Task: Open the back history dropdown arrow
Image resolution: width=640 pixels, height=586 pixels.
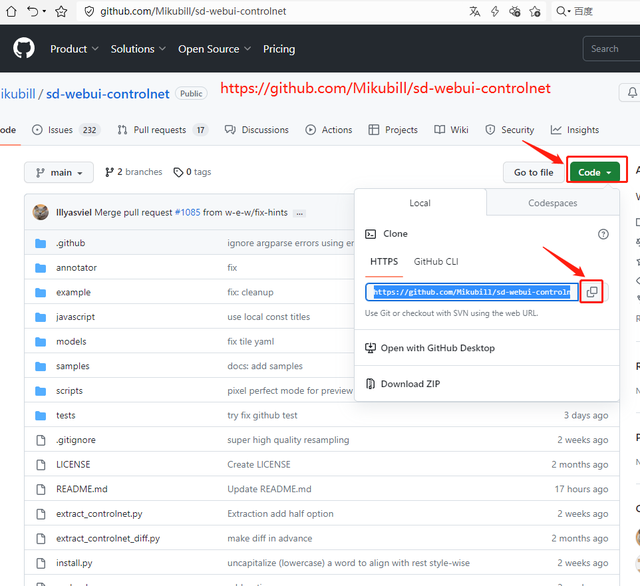Action: (x=44, y=11)
